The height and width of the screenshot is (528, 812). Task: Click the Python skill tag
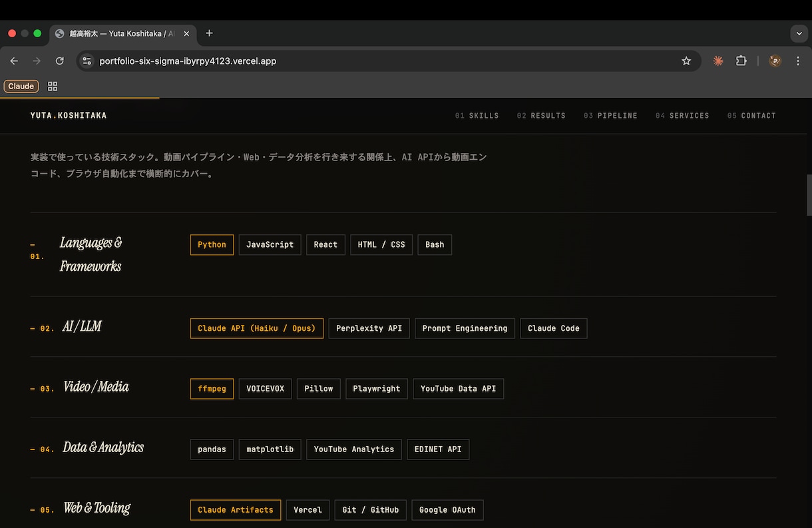coord(212,244)
